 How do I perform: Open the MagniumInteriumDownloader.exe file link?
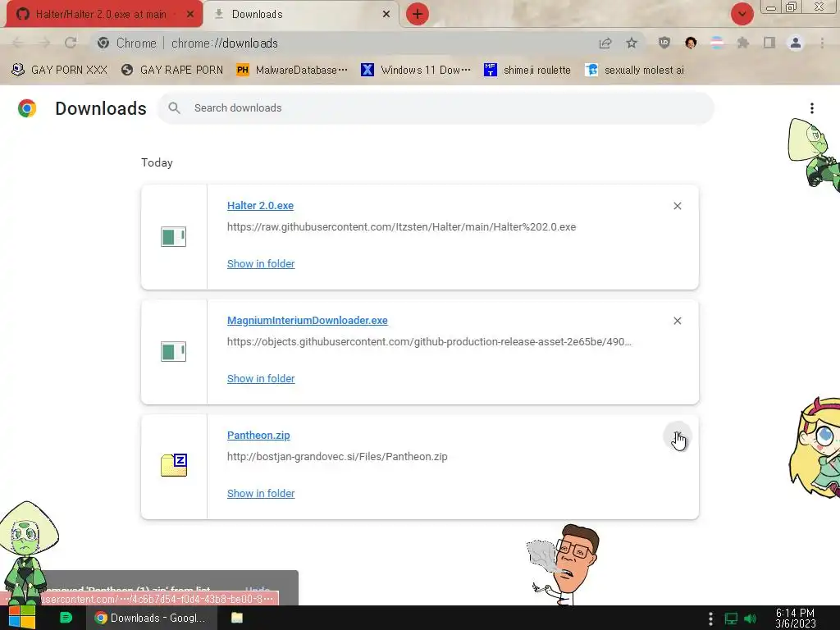[x=308, y=321]
